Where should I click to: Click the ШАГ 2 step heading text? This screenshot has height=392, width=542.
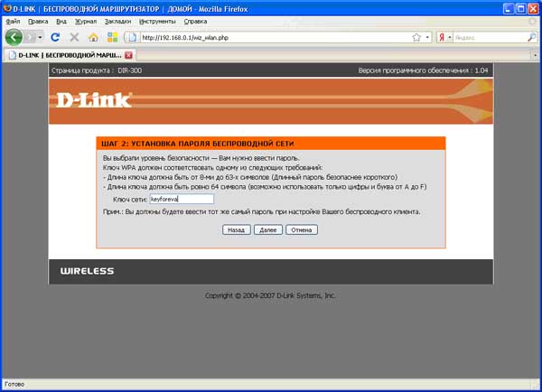point(198,144)
